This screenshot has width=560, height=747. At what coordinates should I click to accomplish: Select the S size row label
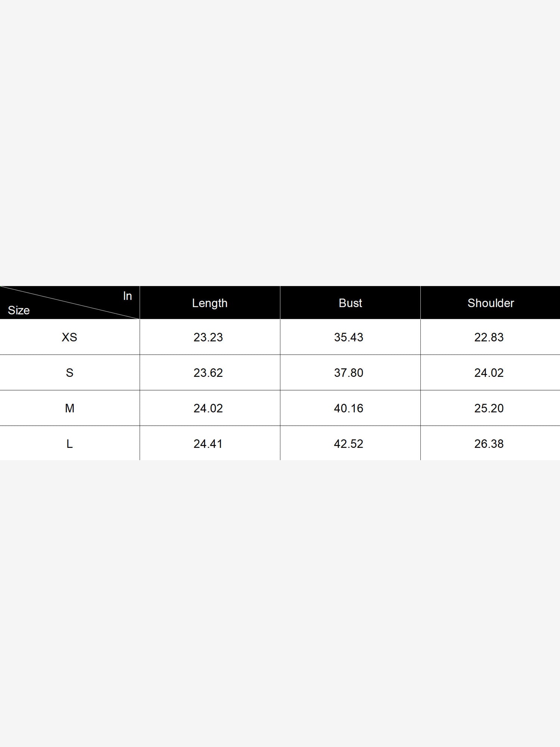[69, 373]
